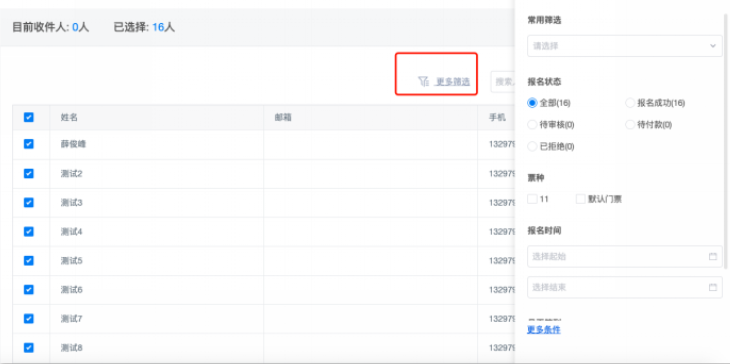Click the 搜索 search input field
The height and width of the screenshot is (364, 730).
point(503,82)
